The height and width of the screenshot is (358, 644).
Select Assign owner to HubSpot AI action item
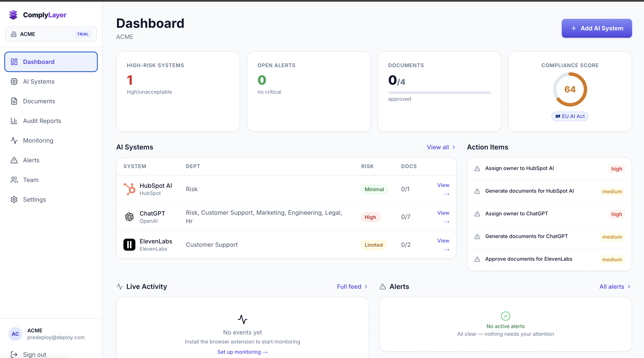click(549, 169)
